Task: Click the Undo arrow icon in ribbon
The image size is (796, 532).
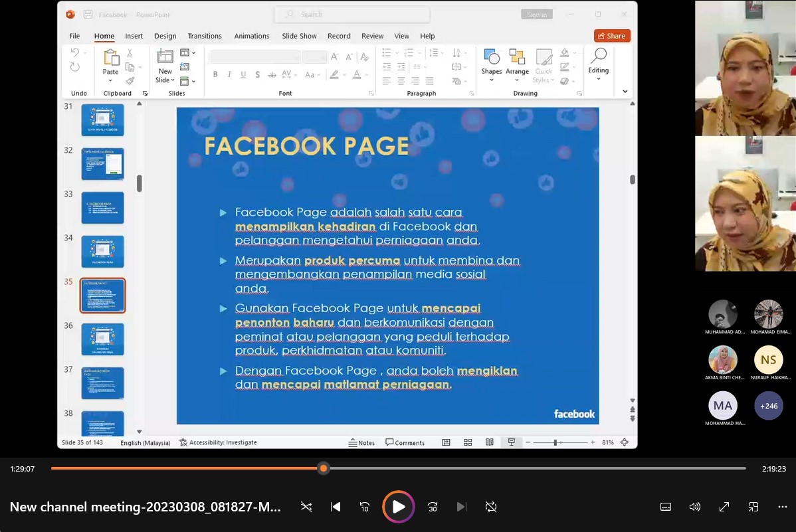Action: (75, 52)
